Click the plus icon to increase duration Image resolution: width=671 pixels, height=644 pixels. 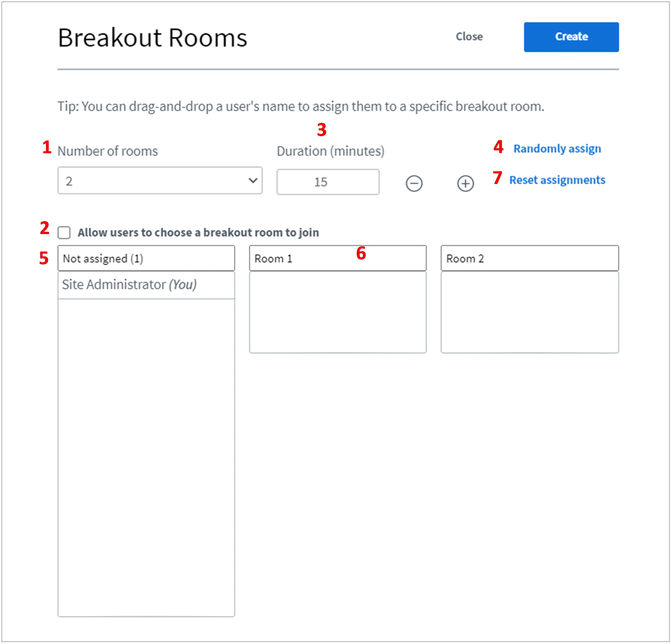pos(465,183)
